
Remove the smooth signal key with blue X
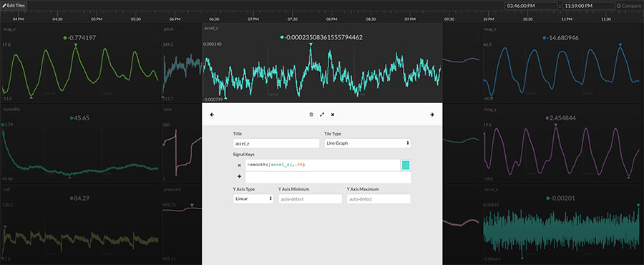tap(239, 165)
